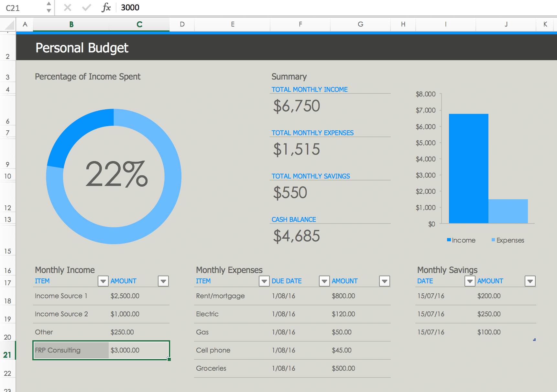Screen dimensions: 557x392
Task: Open the insert function fx icon
Action: tap(106, 7)
